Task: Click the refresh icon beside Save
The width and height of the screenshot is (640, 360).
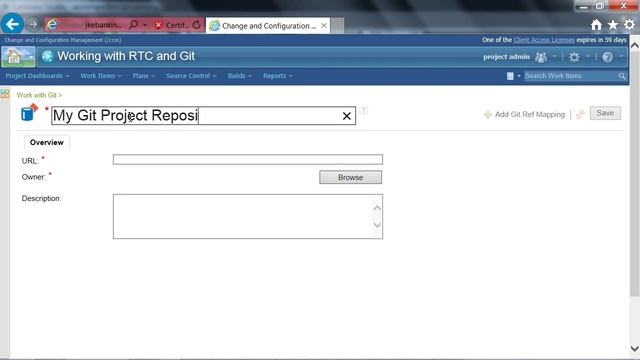Action: (x=580, y=114)
